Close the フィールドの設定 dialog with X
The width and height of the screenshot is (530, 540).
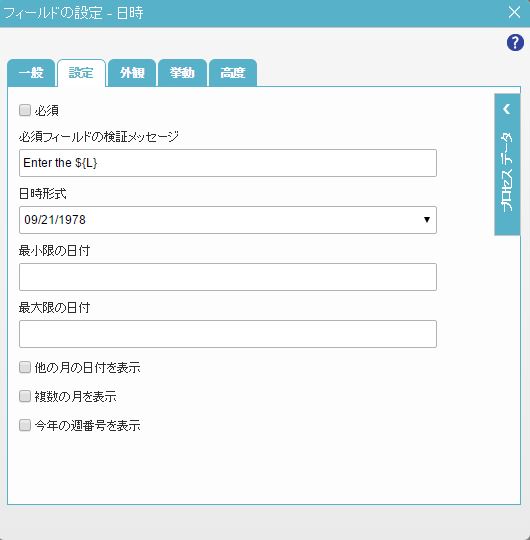(514, 12)
